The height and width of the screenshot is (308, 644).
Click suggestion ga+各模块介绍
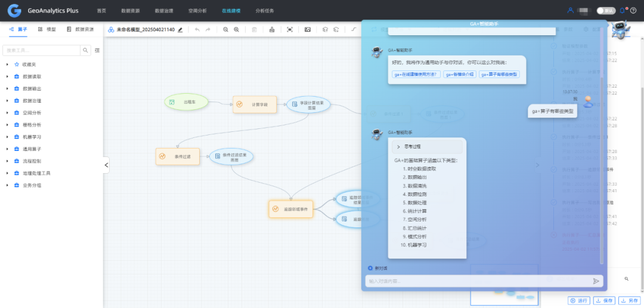point(460,75)
